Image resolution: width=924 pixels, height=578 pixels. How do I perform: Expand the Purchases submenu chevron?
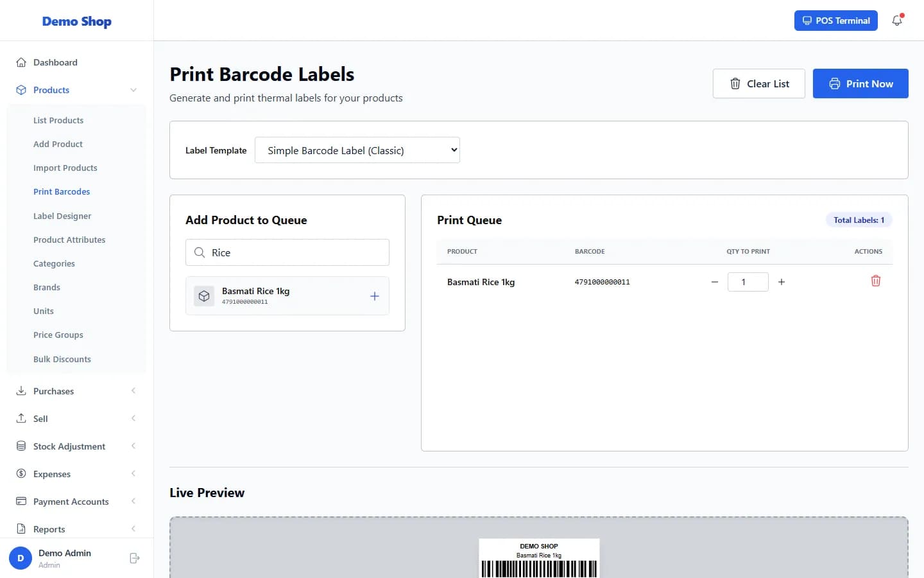(x=133, y=390)
